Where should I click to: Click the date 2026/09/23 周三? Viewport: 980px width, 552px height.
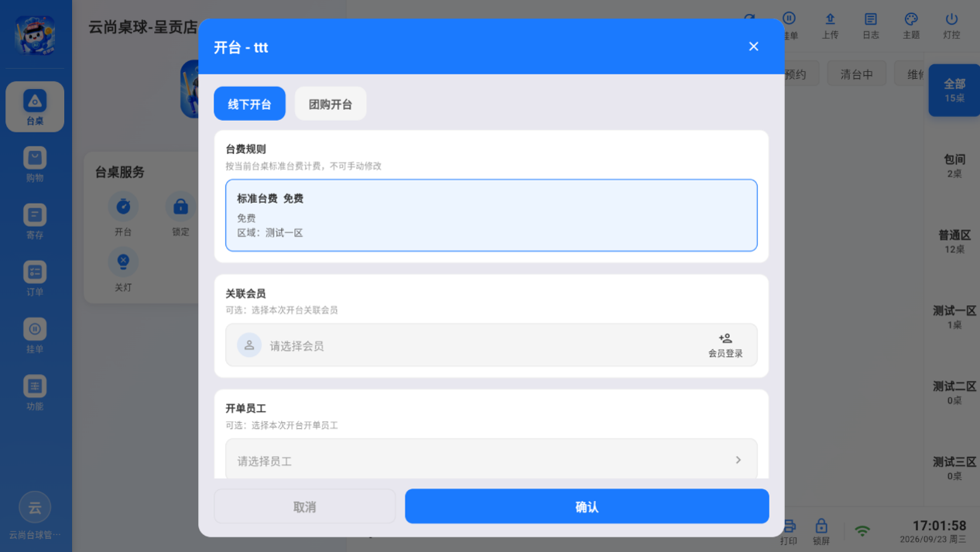tap(933, 540)
